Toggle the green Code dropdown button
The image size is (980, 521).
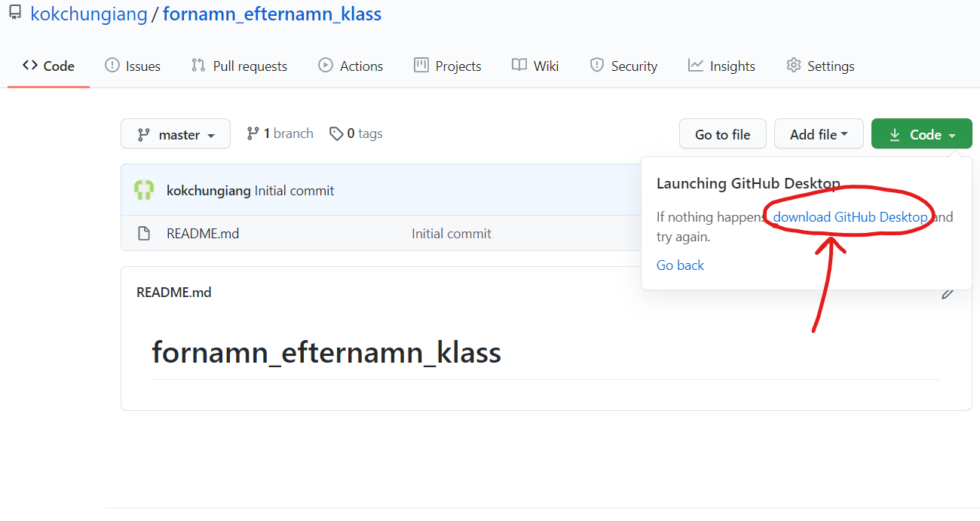point(922,134)
